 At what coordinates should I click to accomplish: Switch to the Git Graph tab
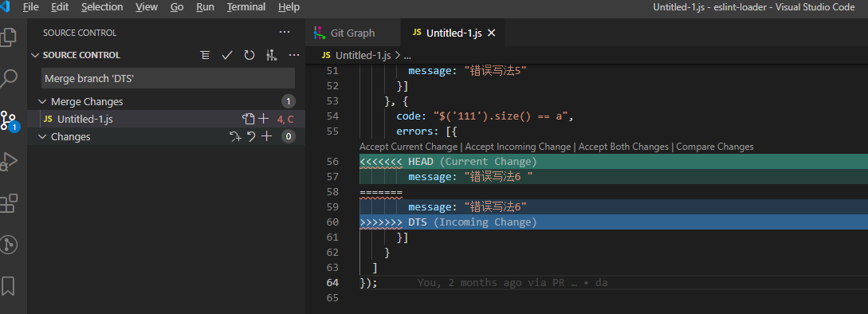pyautogui.click(x=352, y=33)
